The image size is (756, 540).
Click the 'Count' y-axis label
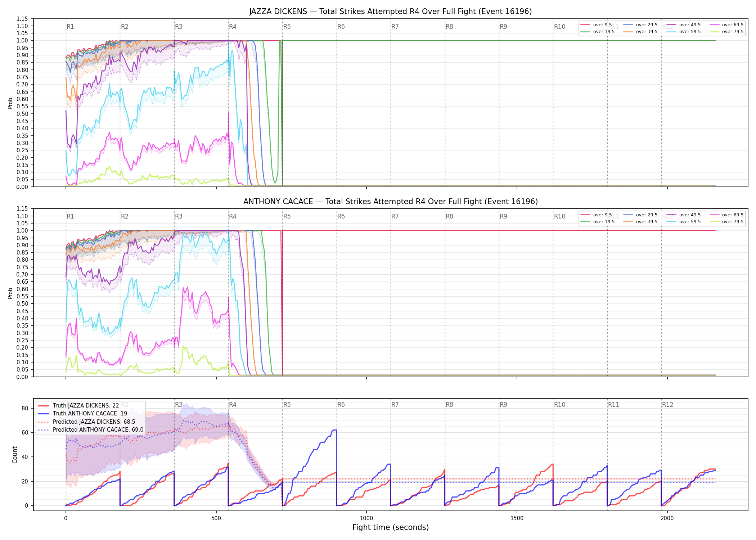pyautogui.click(x=15, y=455)
